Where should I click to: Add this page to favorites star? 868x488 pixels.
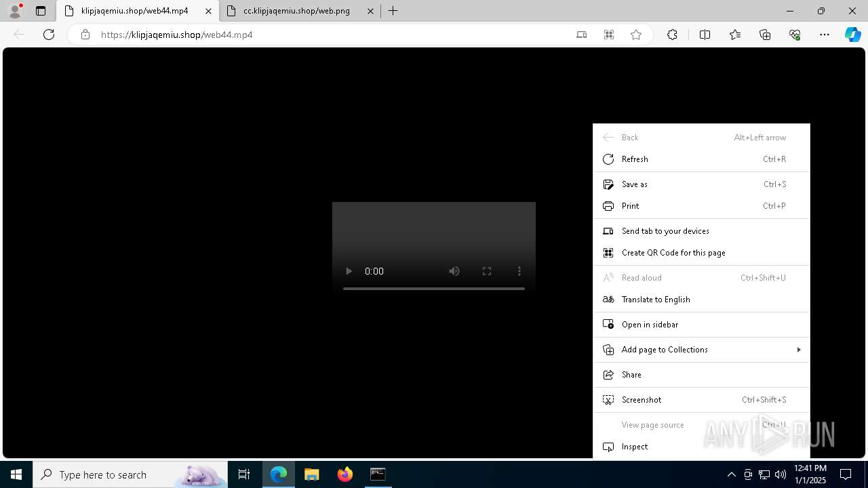point(636,35)
